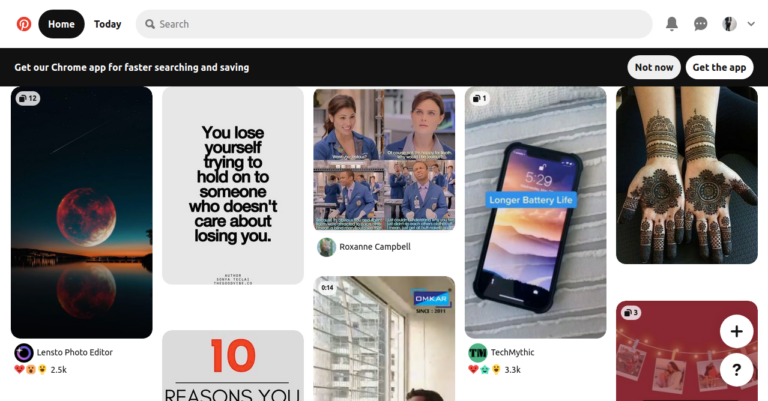Click Roxanne Campbell's profile avatar
Screen dimensions: 768x401
(x=326, y=247)
